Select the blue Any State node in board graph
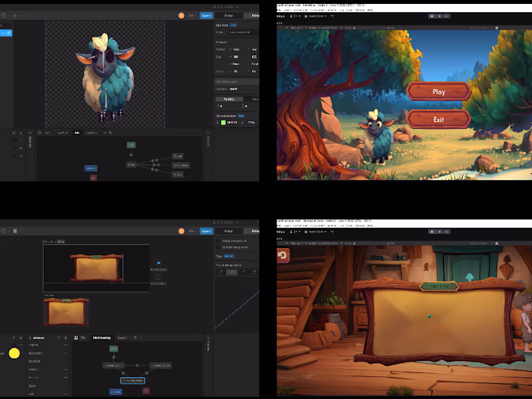Screen dimensions: 532x399 (116, 392)
